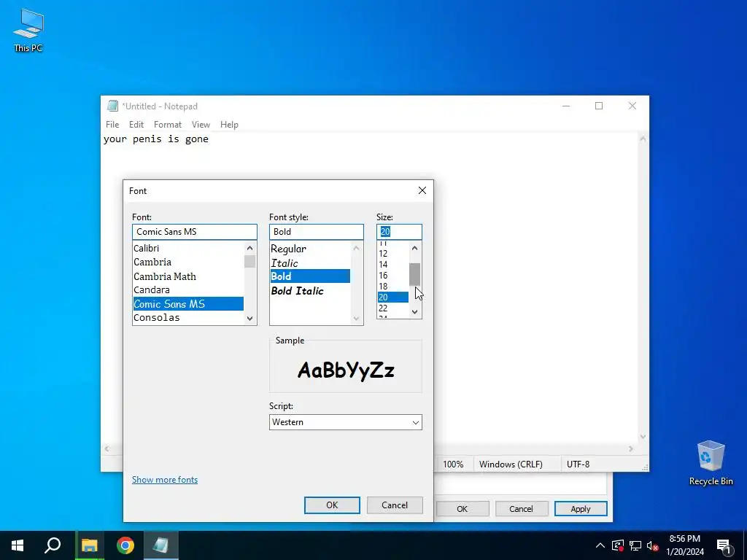747x560 pixels.
Task: Click the Font style input field
Action: (x=317, y=232)
